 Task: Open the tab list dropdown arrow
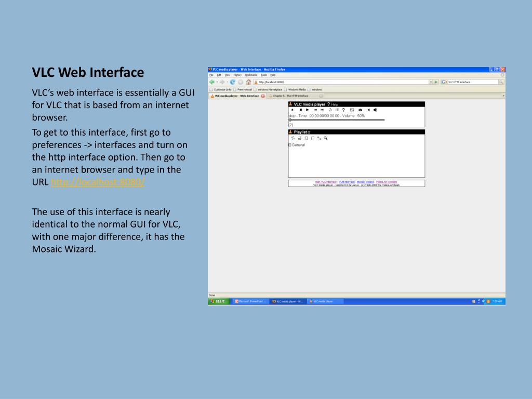point(503,96)
